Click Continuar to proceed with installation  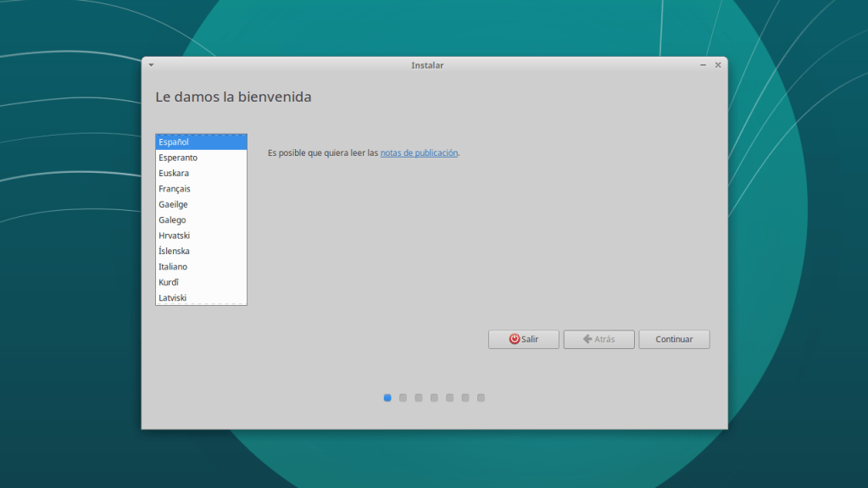pos(674,339)
